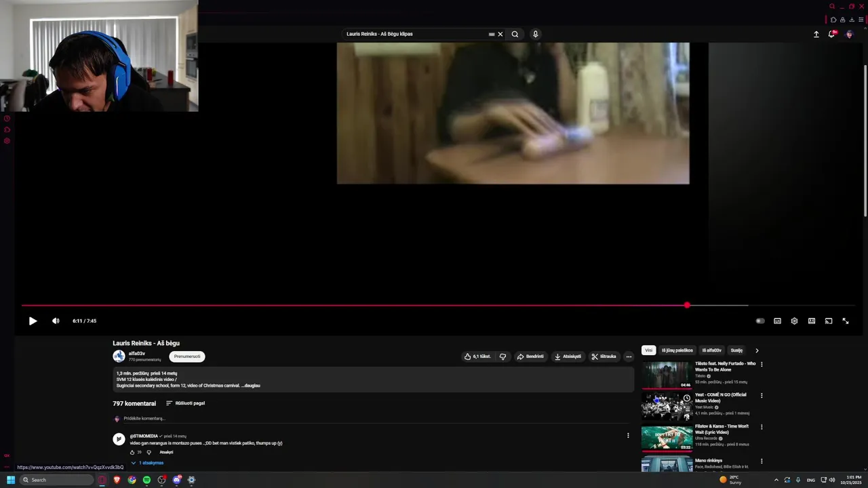The image size is (868, 488).
Task: Switch to theater mode view
Action: point(812,321)
